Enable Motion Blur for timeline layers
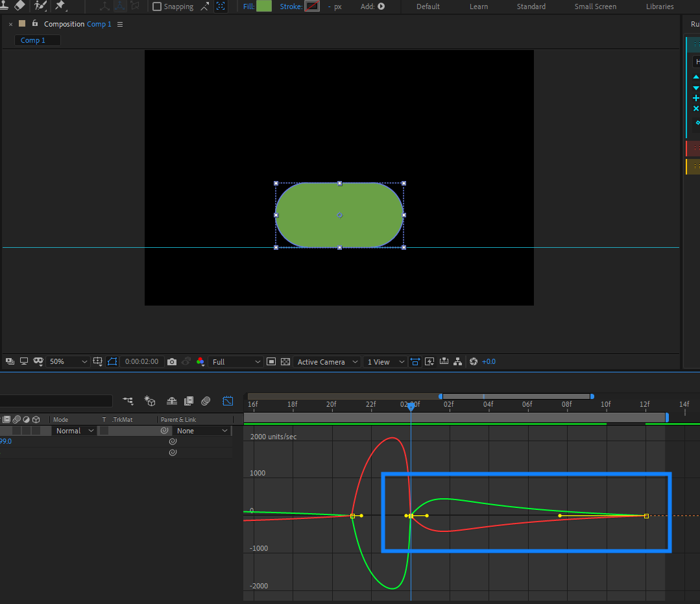The image size is (700, 604). point(206,401)
